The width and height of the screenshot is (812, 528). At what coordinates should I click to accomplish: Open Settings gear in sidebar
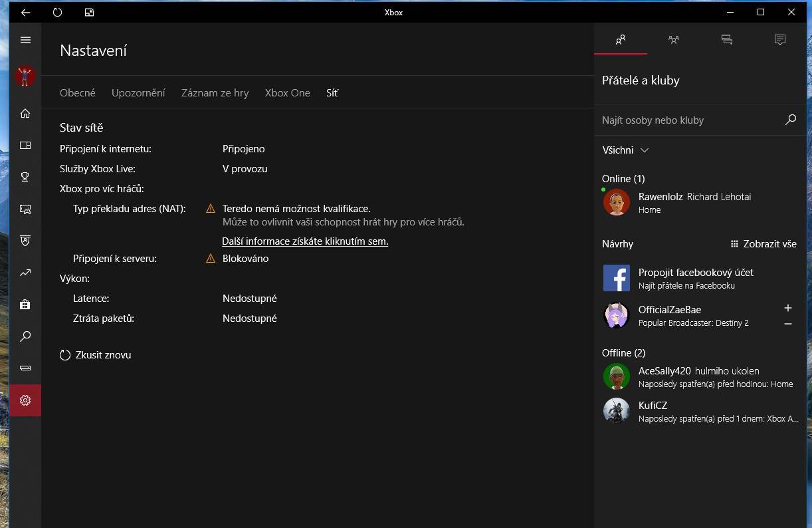[x=25, y=400]
